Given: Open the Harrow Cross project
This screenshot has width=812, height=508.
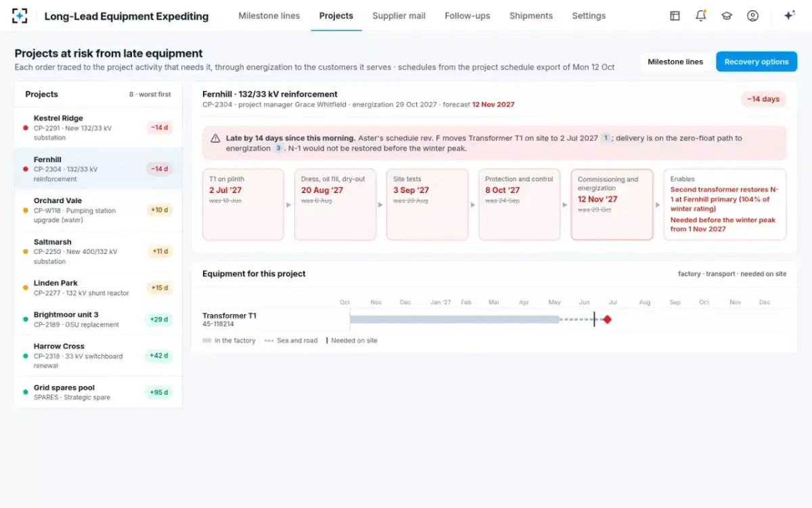Looking at the screenshot, I should 98,356.
